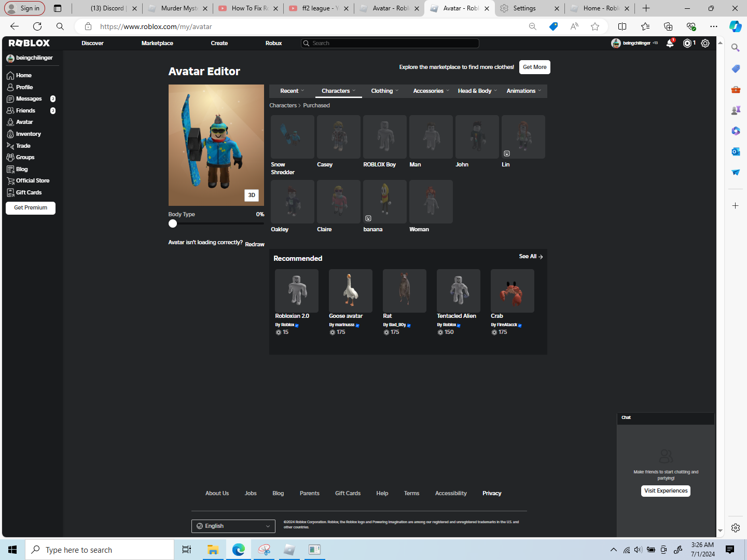Click the Get More button

535,67
